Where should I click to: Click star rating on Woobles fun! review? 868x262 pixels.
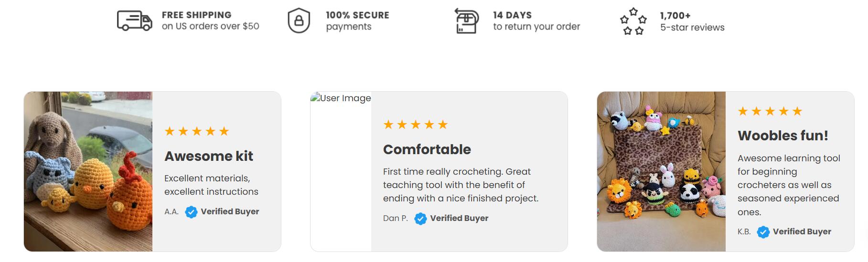point(770,111)
